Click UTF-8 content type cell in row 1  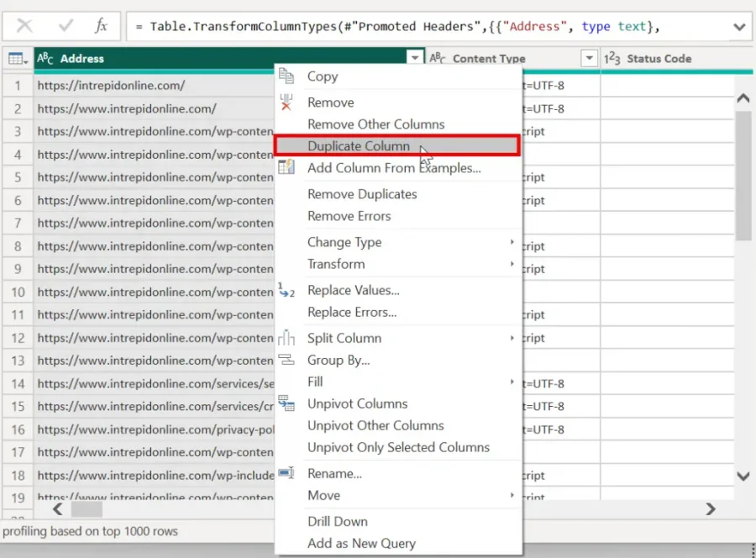pos(561,86)
